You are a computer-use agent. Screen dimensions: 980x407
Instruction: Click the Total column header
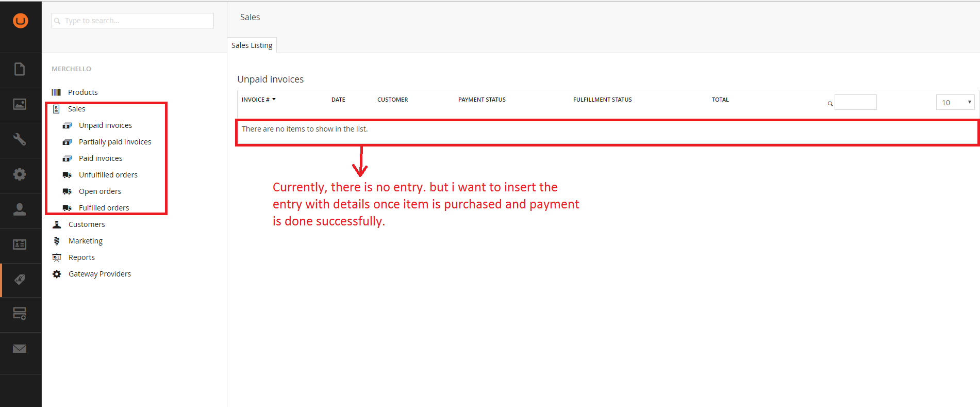720,100
